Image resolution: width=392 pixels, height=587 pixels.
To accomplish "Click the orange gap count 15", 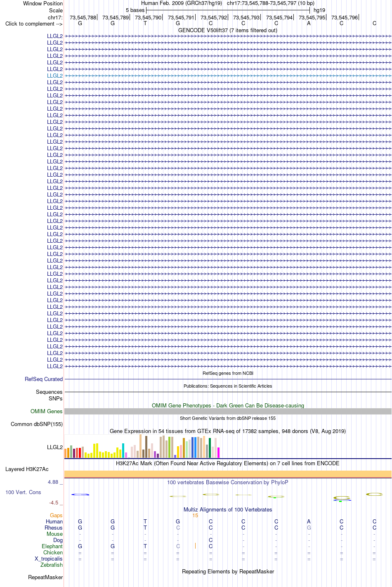I will point(195,515).
